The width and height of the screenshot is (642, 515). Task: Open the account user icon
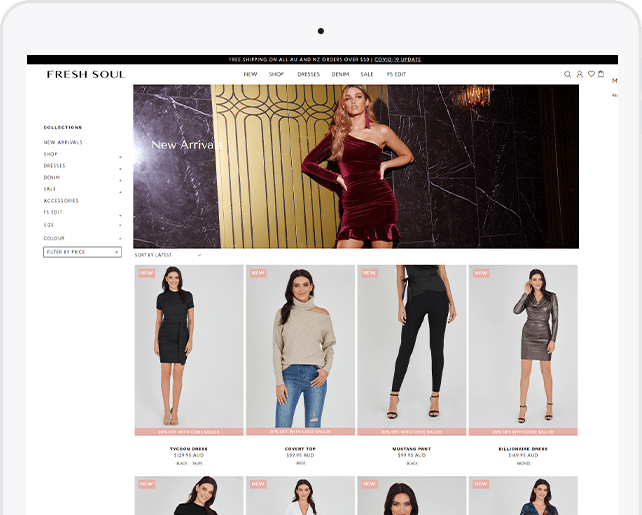(x=579, y=75)
